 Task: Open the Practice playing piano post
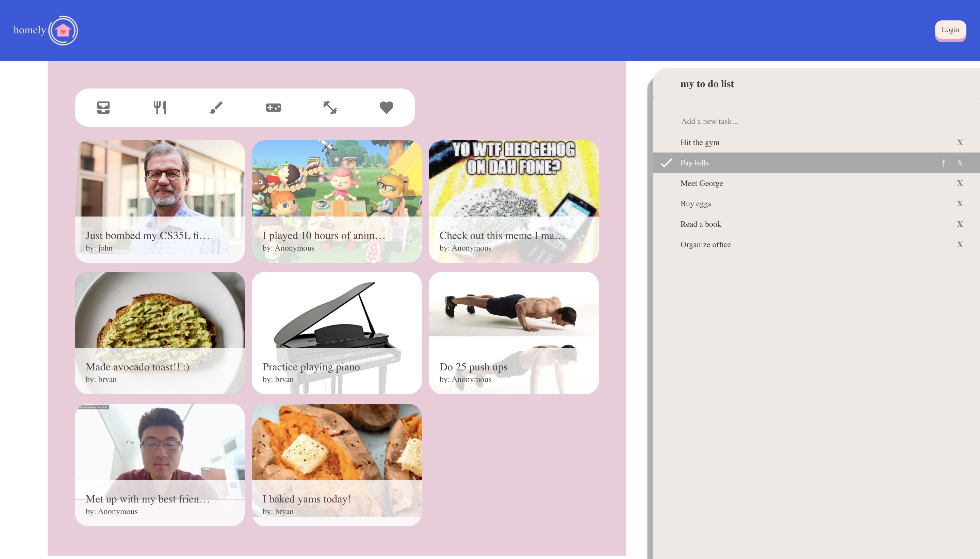click(x=337, y=333)
